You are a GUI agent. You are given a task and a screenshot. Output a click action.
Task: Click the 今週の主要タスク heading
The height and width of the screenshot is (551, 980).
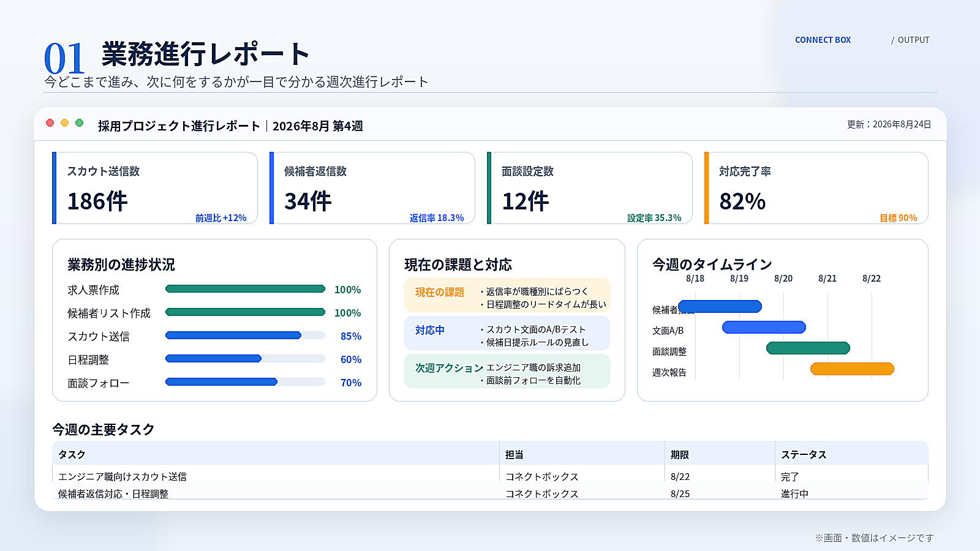pyautogui.click(x=104, y=430)
